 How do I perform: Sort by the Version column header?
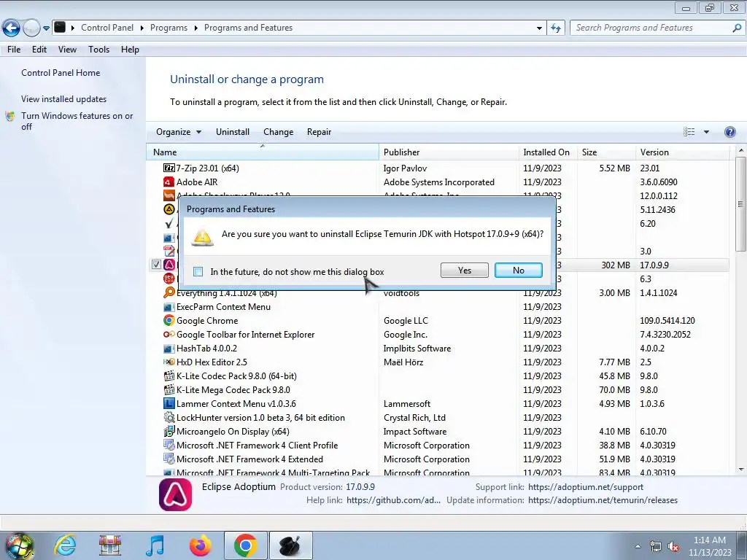point(682,152)
